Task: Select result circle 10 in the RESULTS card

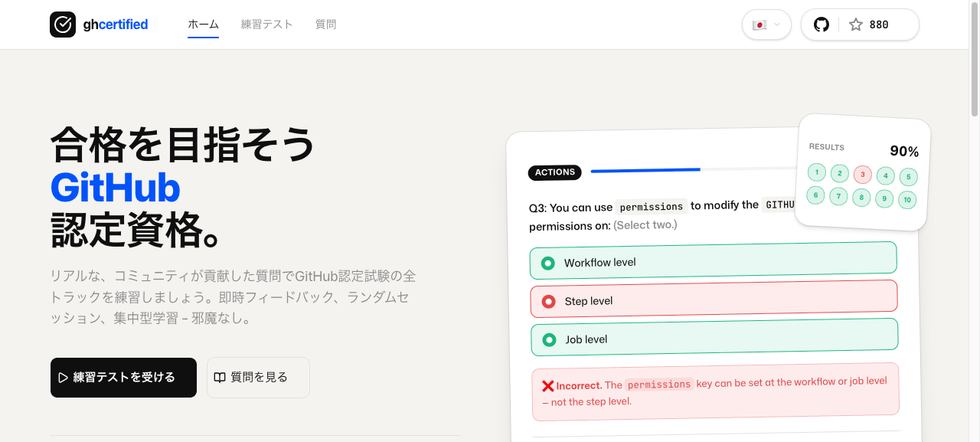Action: pos(906,199)
